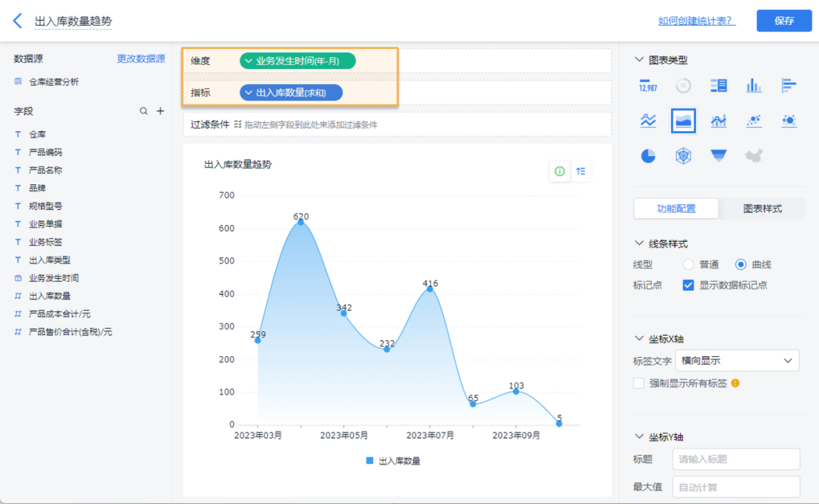The width and height of the screenshot is (819, 504).
Task: Select the radar chart type
Action: (683, 155)
